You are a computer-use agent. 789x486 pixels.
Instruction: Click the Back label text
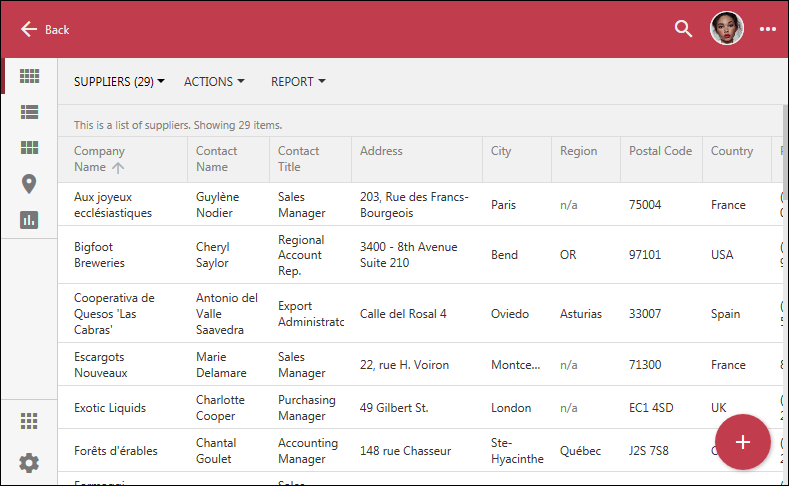[x=57, y=30]
